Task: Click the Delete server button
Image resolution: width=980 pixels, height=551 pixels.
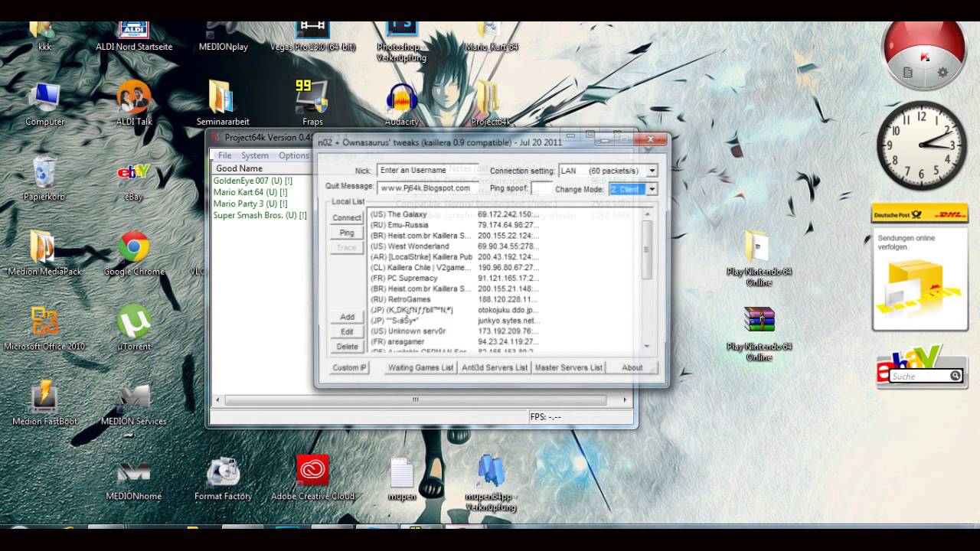Action: pyautogui.click(x=347, y=347)
